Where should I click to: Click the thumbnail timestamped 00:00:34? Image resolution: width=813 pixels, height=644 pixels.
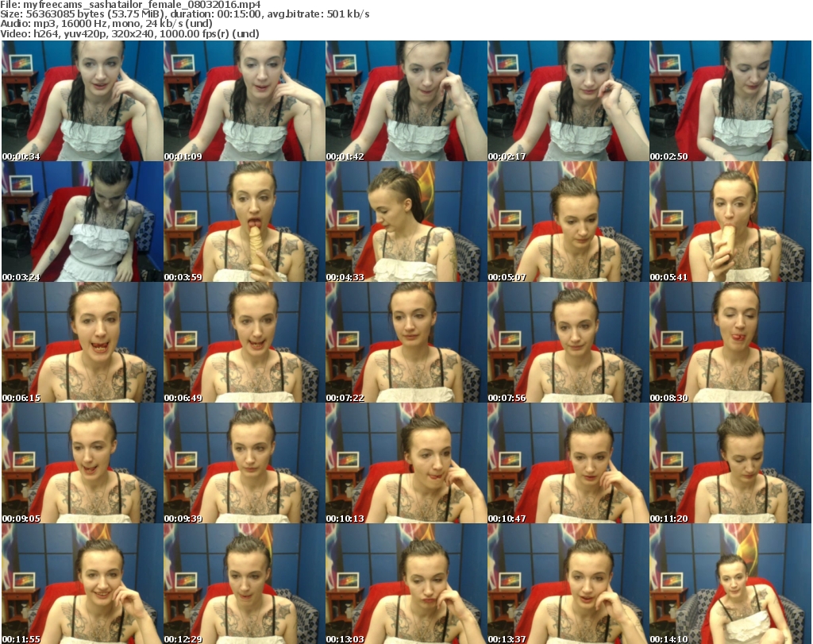coord(82,102)
